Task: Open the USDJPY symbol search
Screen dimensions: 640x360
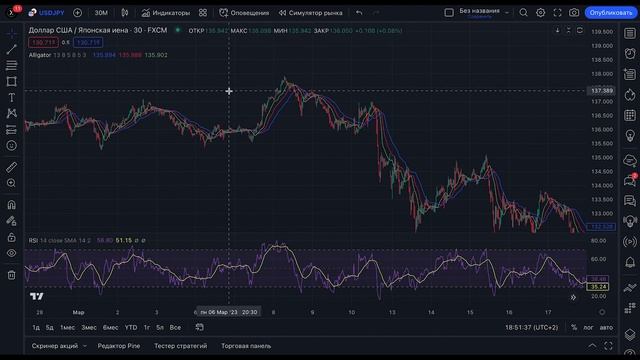Action: tap(47, 13)
